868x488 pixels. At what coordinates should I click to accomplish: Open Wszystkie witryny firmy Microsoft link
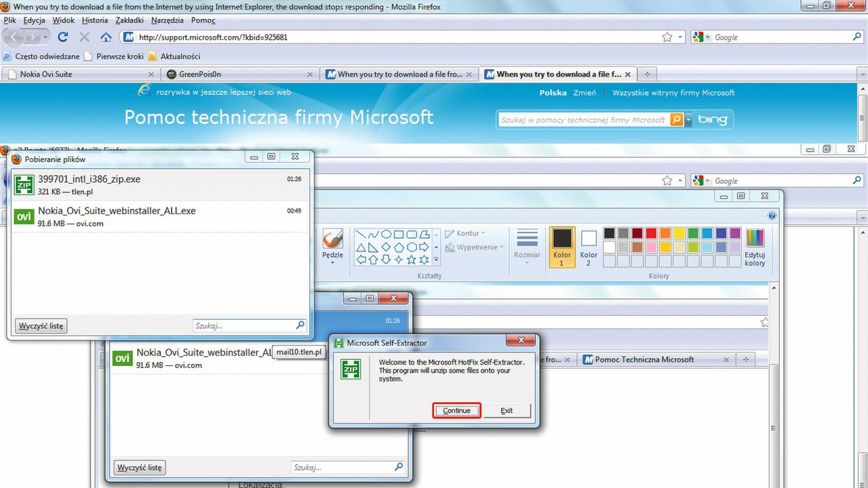click(x=673, y=93)
